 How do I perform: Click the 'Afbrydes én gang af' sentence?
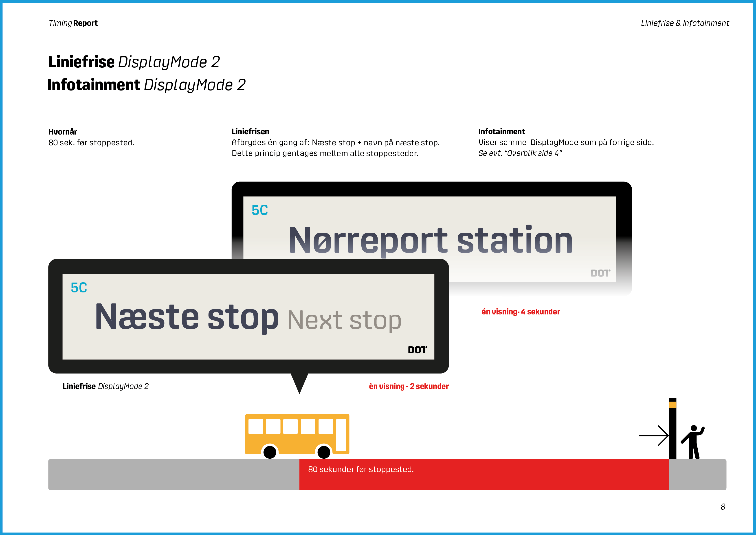click(336, 143)
